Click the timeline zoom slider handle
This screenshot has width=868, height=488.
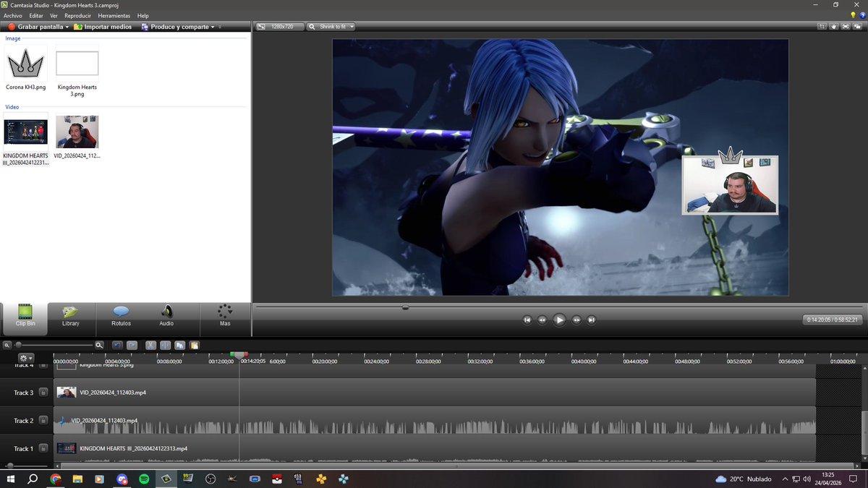tap(18, 346)
